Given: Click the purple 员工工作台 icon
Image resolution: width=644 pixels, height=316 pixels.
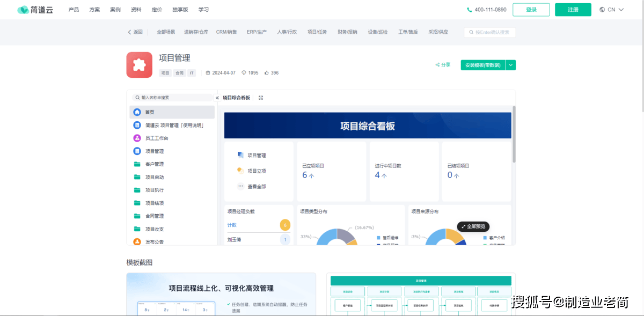Looking at the screenshot, I should pyautogui.click(x=137, y=138).
